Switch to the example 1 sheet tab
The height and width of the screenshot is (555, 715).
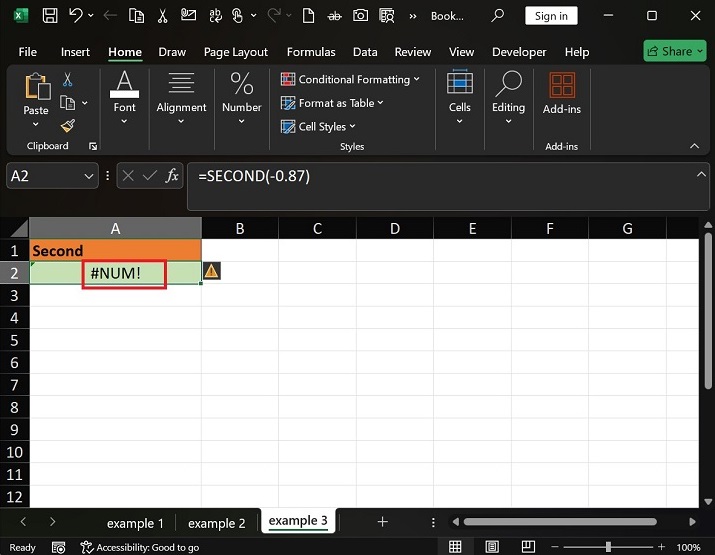135,523
